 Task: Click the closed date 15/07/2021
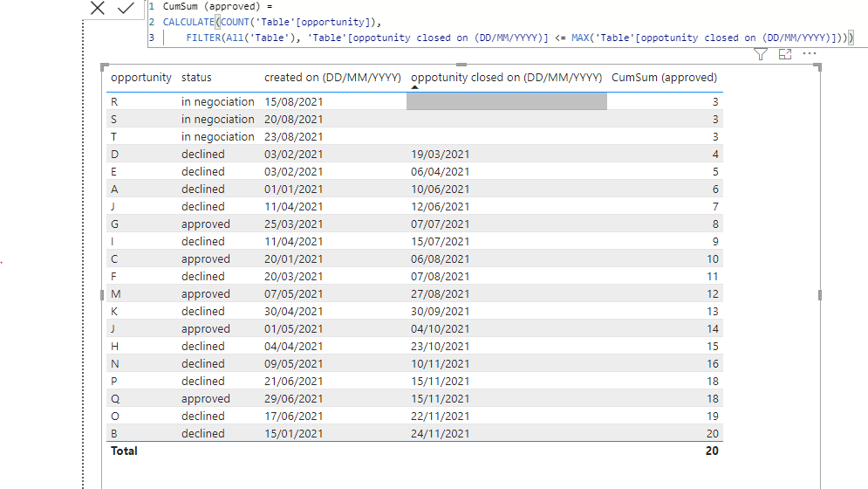(440, 242)
